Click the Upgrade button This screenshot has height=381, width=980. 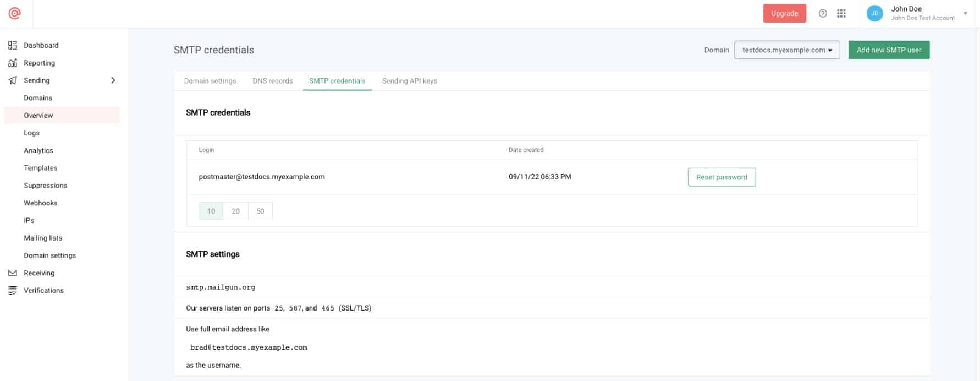click(785, 14)
